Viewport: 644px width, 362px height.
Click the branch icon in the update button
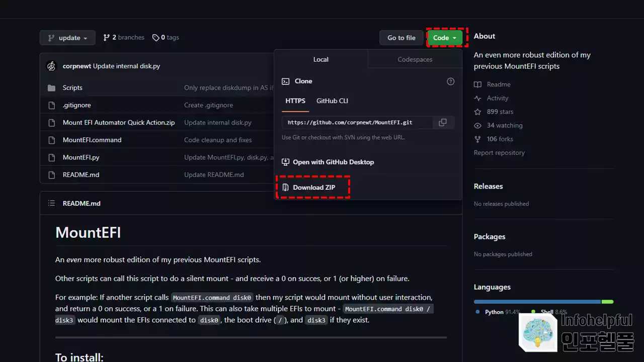[51, 38]
